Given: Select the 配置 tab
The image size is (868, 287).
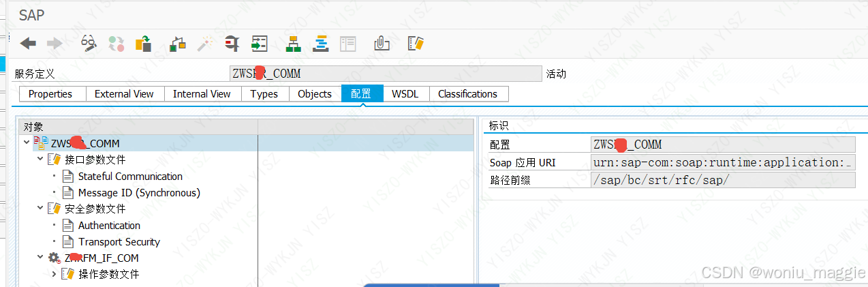Looking at the screenshot, I should pyautogui.click(x=362, y=94).
